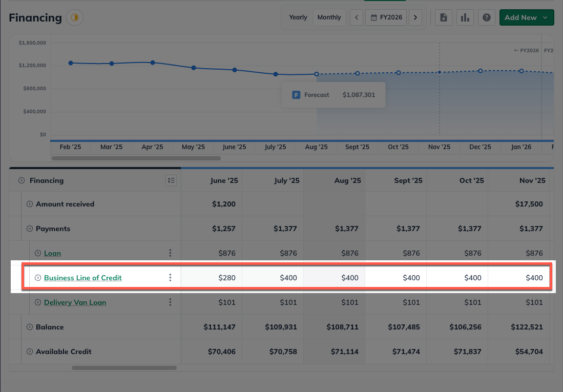Open three-dot menu for Business Line of Credit
Screen dimensions: 563x392
170,278
